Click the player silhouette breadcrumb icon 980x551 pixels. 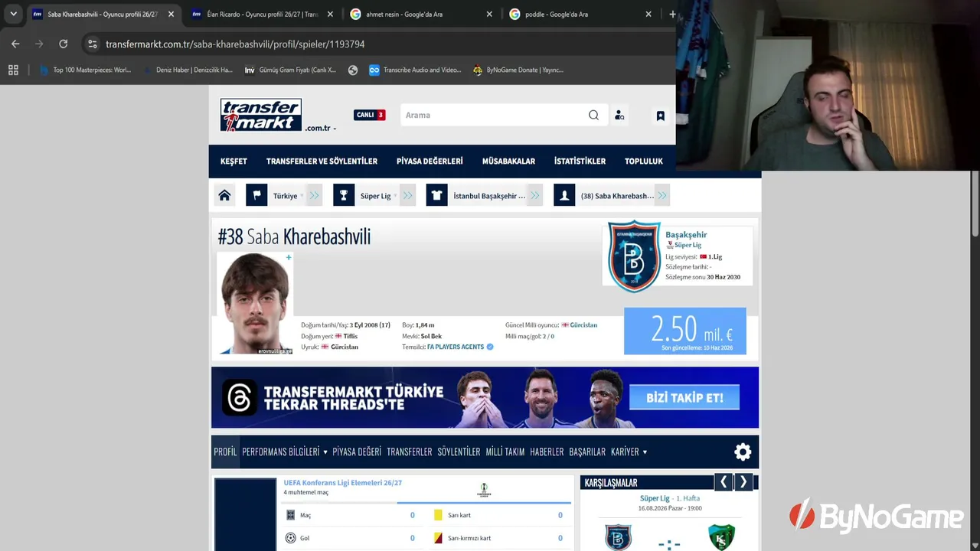tap(564, 196)
